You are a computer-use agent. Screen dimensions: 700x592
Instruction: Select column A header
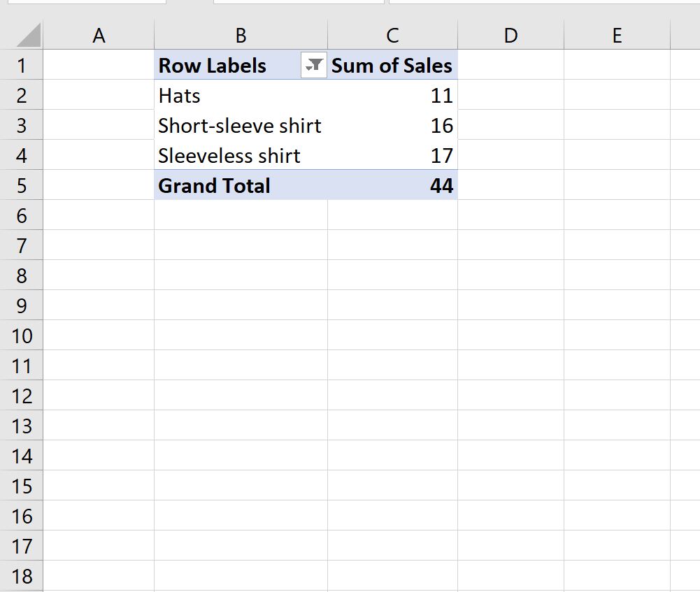click(x=99, y=36)
